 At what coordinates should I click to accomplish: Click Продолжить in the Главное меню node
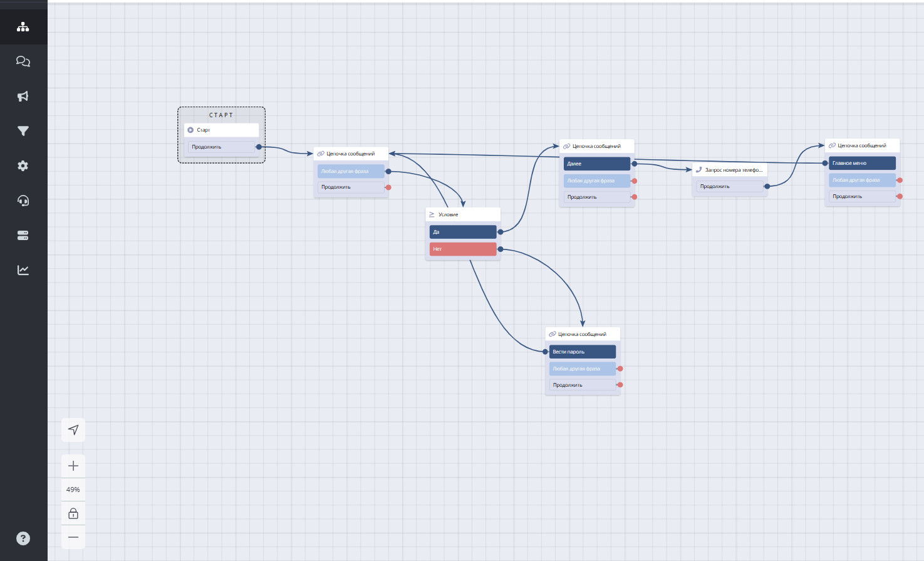tap(863, 196)
